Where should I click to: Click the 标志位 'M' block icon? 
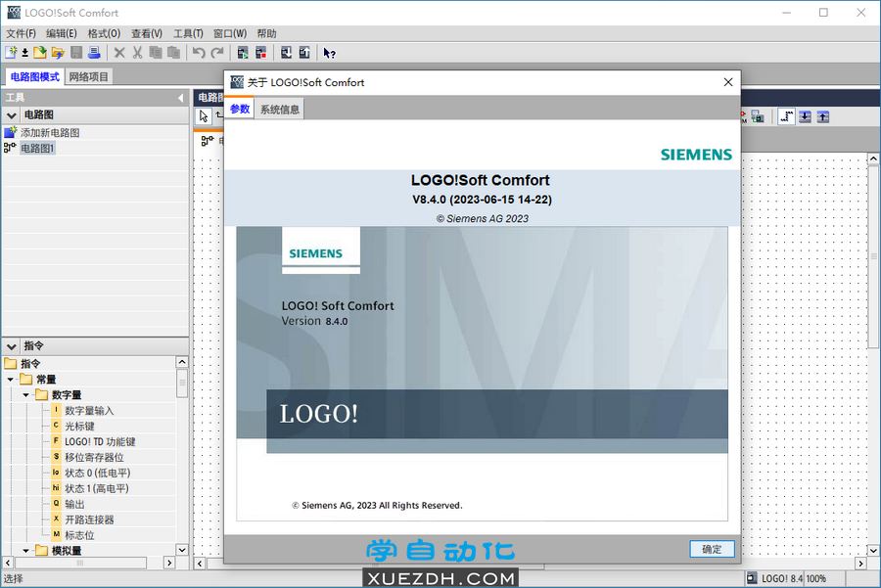coord(56,534)
